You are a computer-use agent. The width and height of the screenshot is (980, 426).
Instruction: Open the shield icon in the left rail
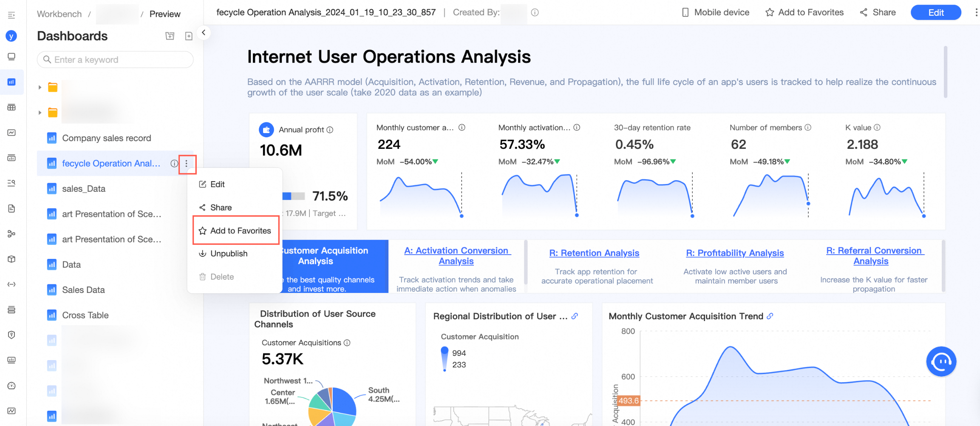coord(11,335)
